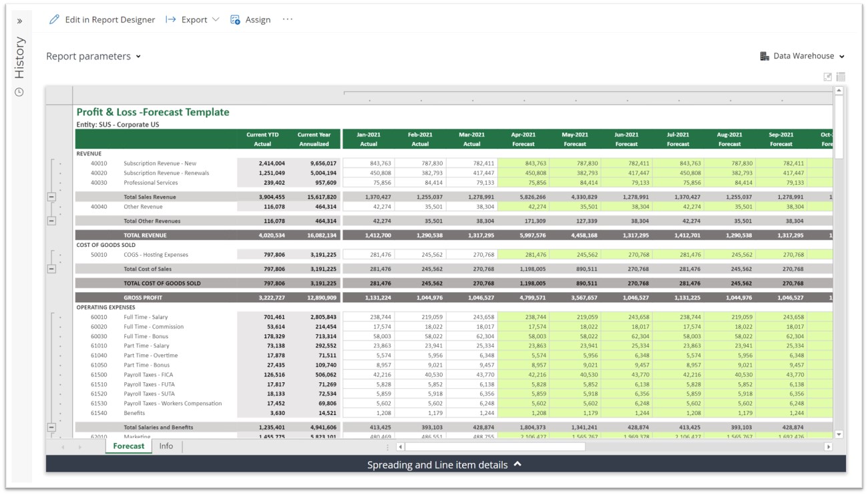Image resolution: width=868 pixels, height=495 pixels.
Task: Switch to the Info sheet tab
Action: [x=166, y=446]
